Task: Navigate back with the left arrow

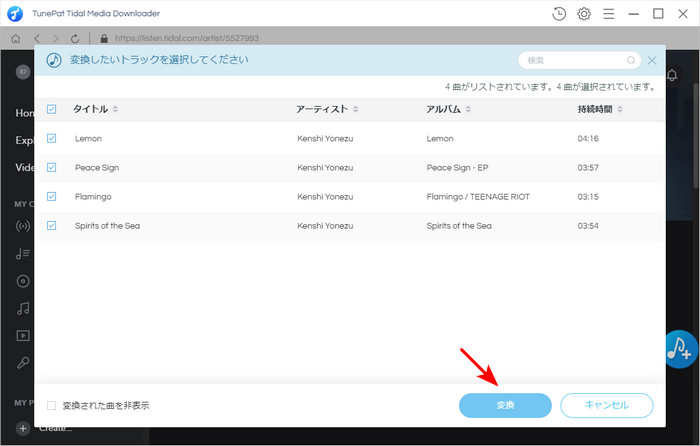Action: (37, 38)
